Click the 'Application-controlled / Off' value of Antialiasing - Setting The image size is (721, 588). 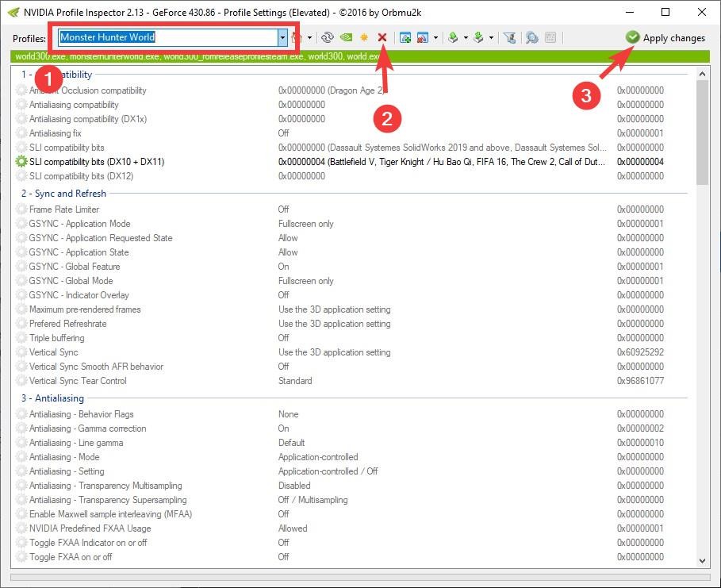(x=328, y=471)
